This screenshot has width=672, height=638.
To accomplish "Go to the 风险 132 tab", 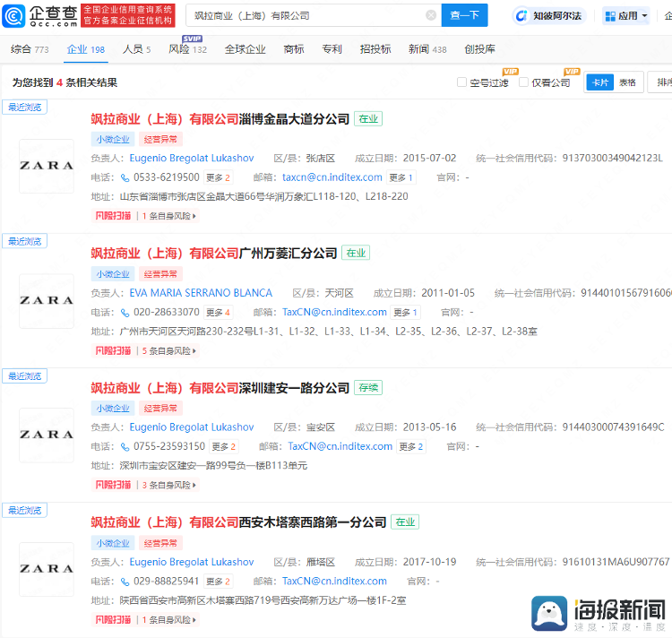I will tap(188, 49).
